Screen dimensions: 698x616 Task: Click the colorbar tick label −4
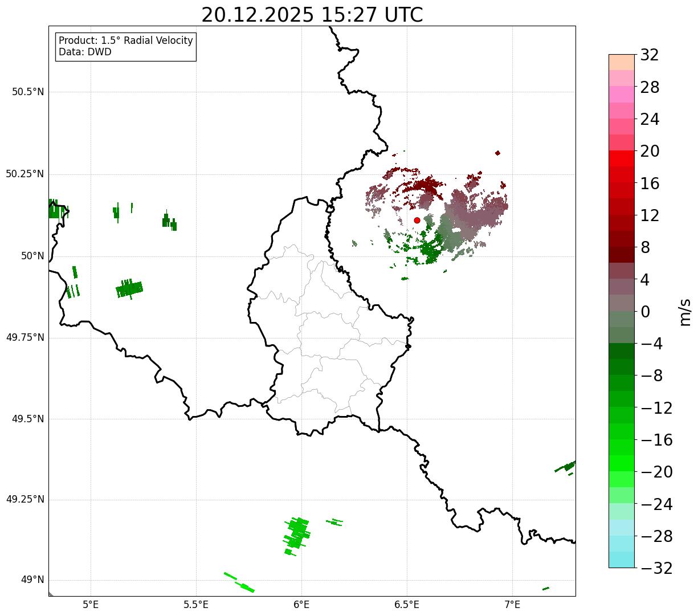pyautogui.click(x=651, y=344)
